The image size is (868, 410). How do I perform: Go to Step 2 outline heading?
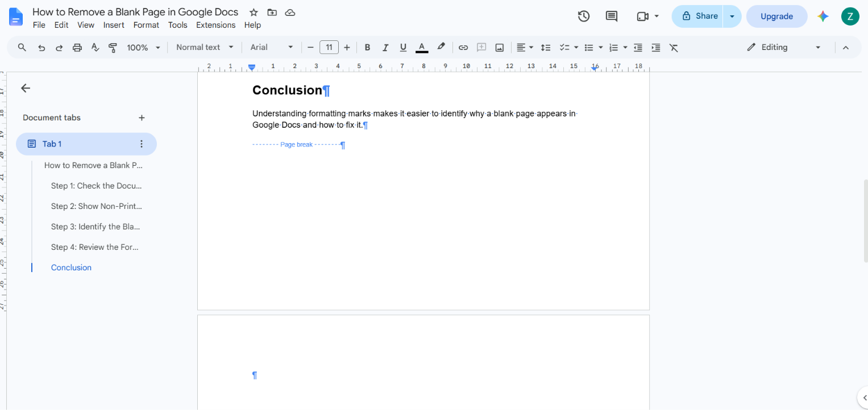[97, 206]
